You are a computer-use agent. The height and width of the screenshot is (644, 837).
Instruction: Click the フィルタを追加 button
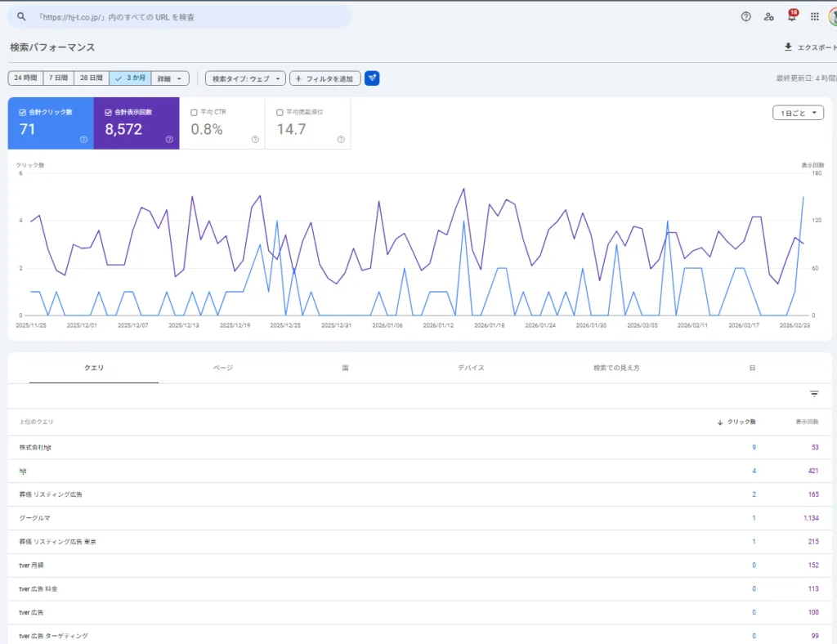click(x=325, y=78)
